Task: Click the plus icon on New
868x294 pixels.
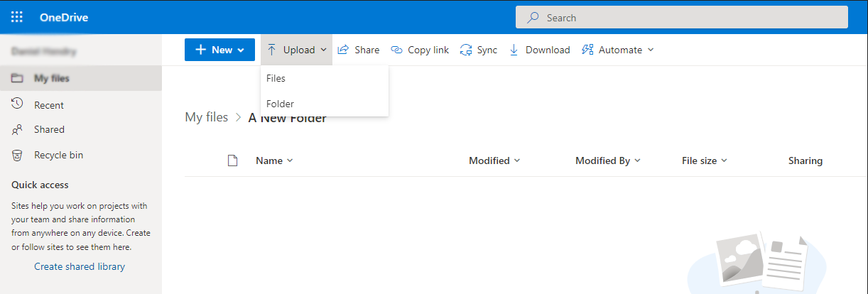Action: coord(201,50)
